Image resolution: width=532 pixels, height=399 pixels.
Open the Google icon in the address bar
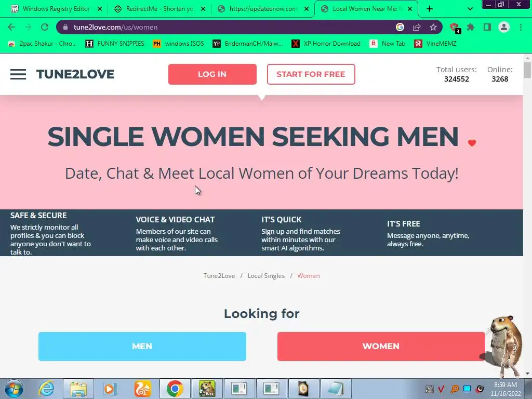(400, 27)
